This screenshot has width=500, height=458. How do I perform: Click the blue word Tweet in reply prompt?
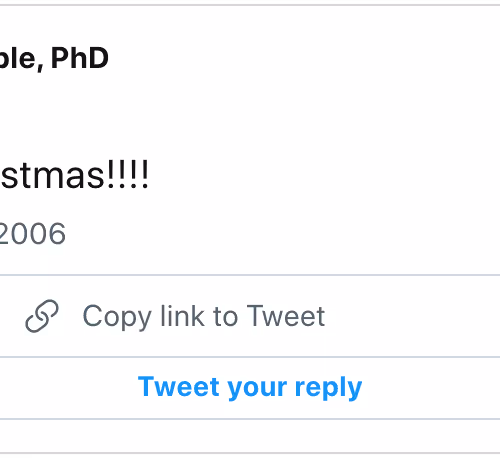(179, 386)
